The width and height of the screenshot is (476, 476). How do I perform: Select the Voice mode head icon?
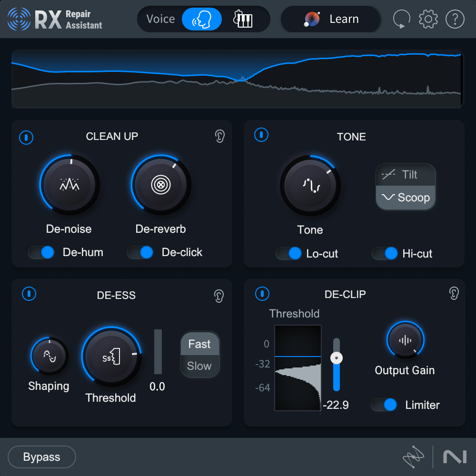(x=202, y=19)
